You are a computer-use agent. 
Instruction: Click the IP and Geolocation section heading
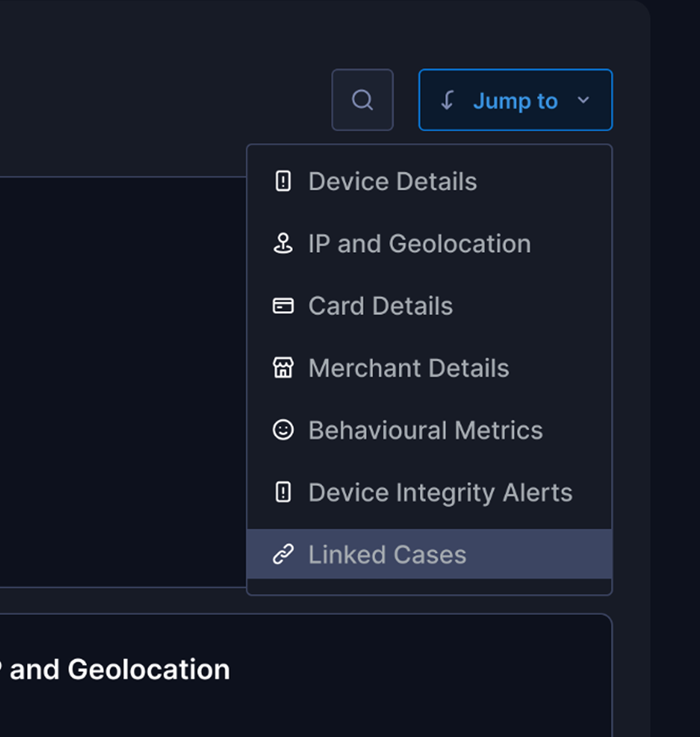coord(116,669)
